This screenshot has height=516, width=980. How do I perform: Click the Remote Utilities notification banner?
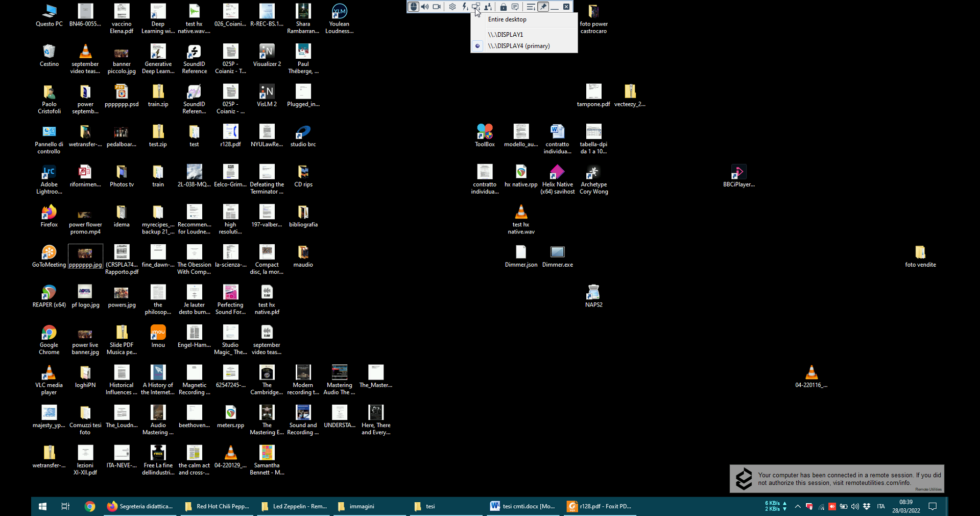coord(836,479)
